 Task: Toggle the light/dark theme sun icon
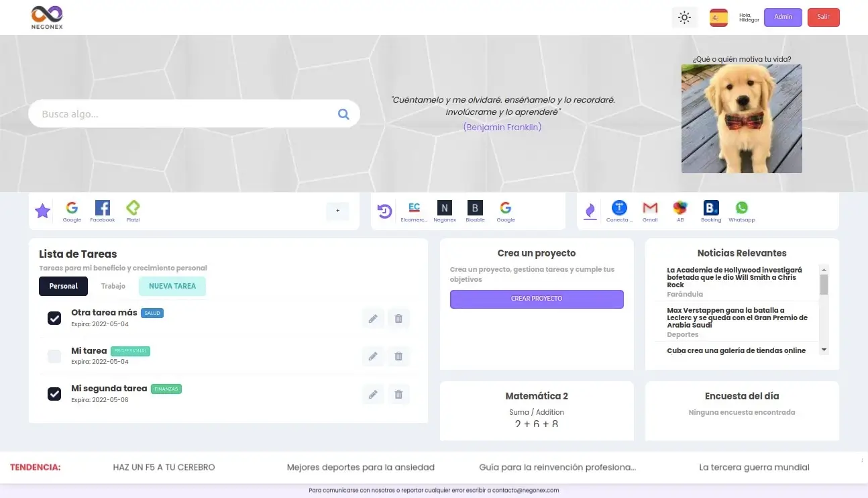(685, 17)
